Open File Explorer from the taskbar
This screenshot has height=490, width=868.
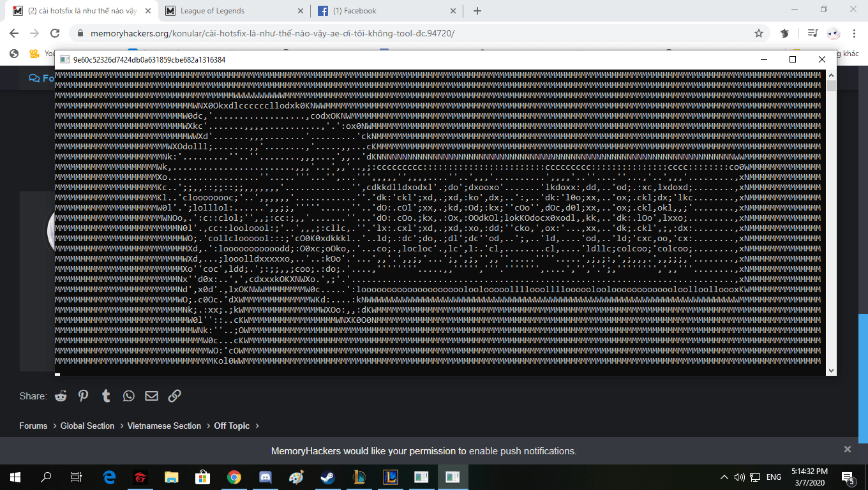point(172,477)
